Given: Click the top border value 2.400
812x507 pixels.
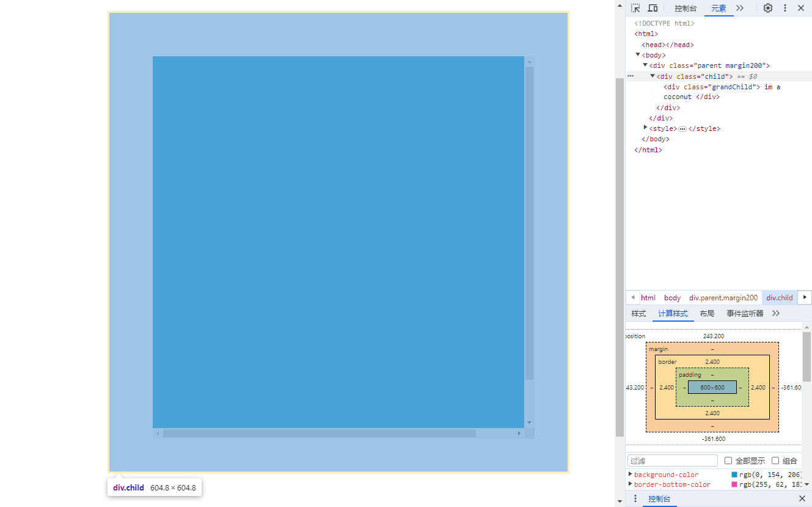Looking at the screenshot, I should pos(712,362).
